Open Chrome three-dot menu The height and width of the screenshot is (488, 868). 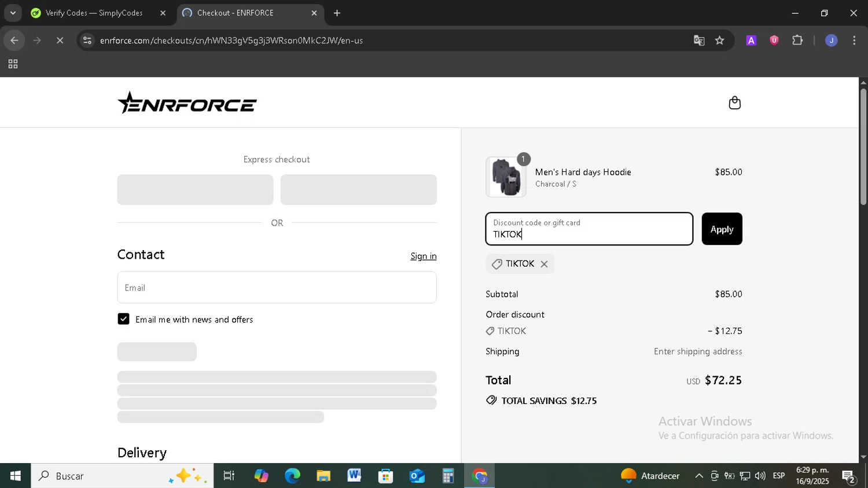click(x=854, y=41)
